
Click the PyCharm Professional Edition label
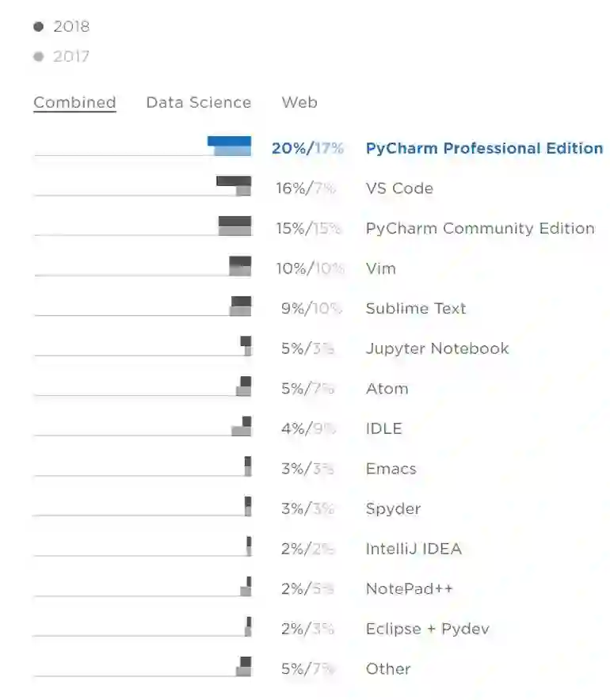point(483,148)
